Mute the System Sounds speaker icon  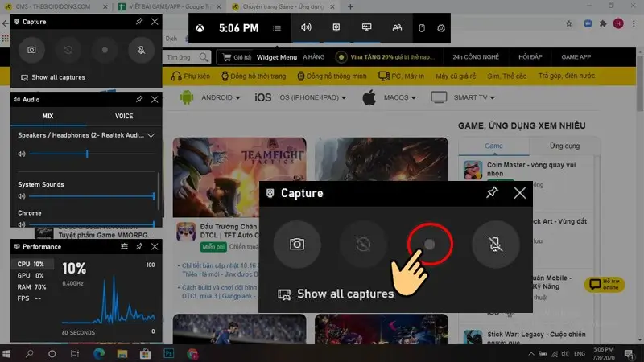point(22,196)
